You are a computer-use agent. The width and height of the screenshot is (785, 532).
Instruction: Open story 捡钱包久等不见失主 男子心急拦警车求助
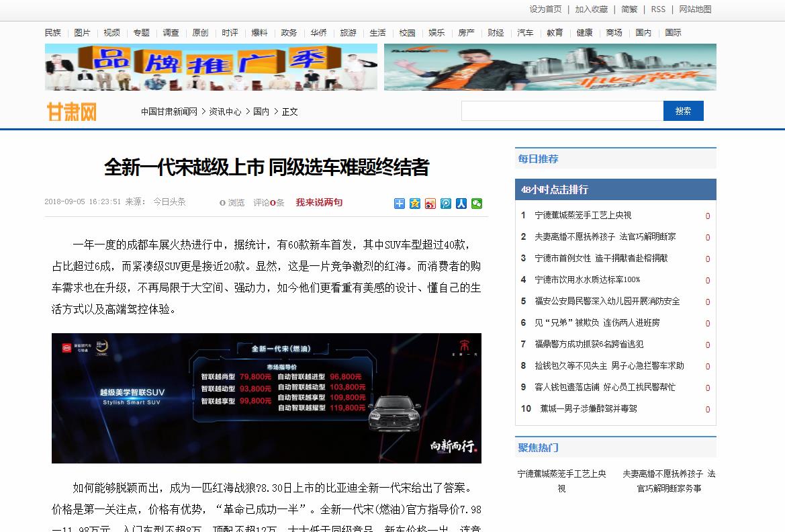(x=609, y=366)
